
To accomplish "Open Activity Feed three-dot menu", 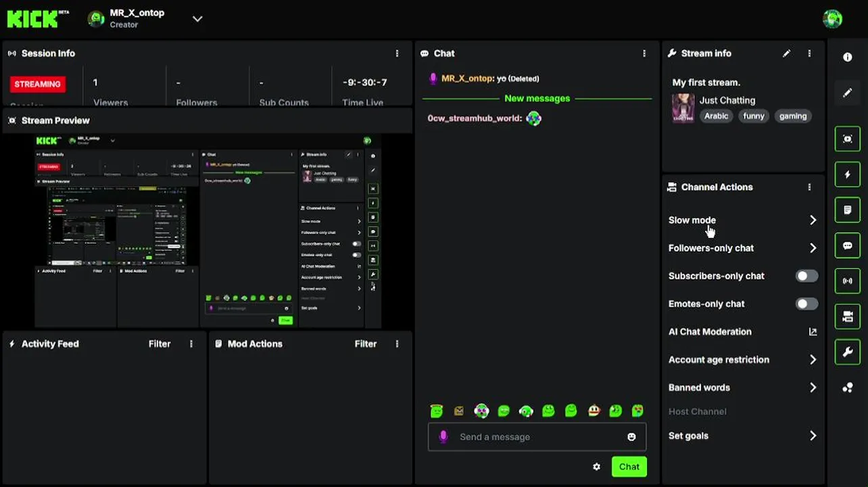I will click(191, 344).
